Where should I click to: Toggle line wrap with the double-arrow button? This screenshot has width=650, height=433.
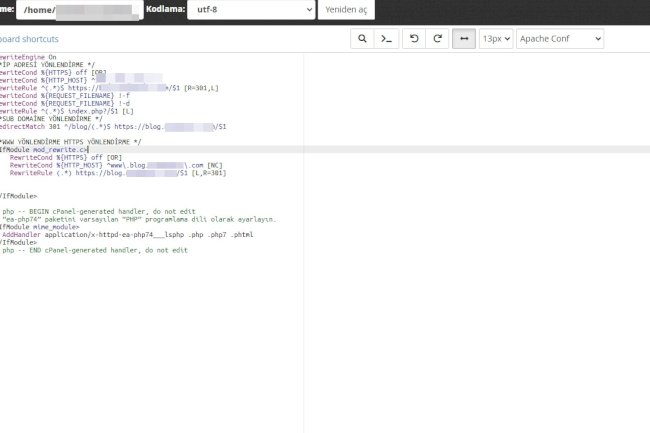point(464,39)
